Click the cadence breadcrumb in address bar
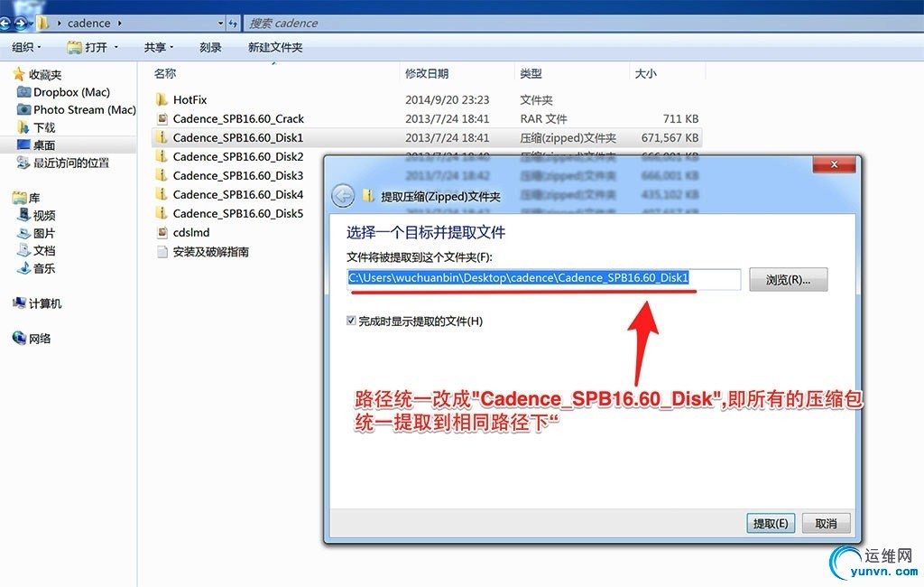Image resolution: width=924 pixels, height=587 pixels. [89, 23]
